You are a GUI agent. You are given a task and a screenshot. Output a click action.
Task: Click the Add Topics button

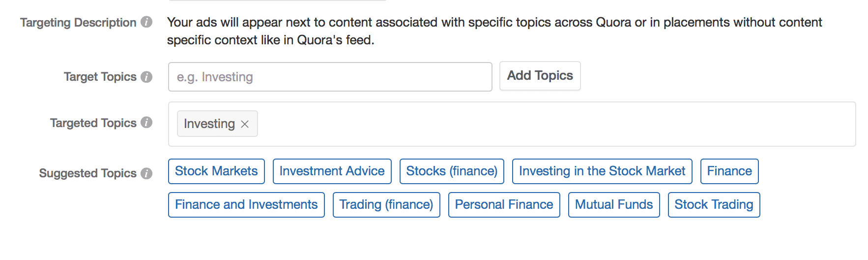540,76
